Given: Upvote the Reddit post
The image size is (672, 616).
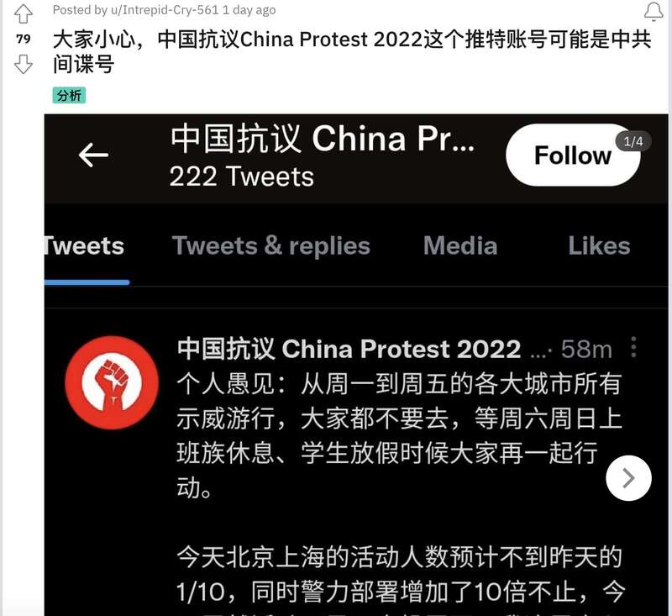Looking at the screenshot, I should tap(24, 13).
